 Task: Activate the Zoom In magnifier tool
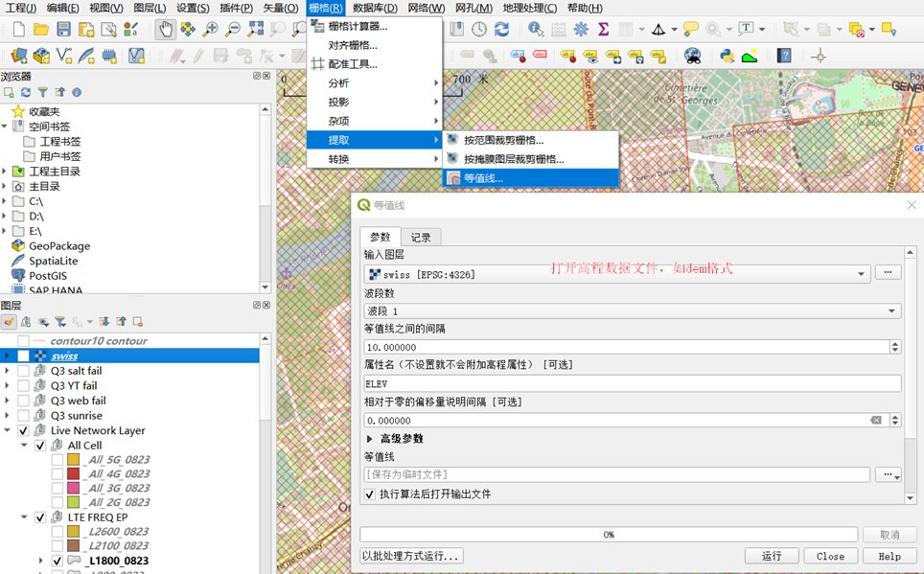(211, 32)
